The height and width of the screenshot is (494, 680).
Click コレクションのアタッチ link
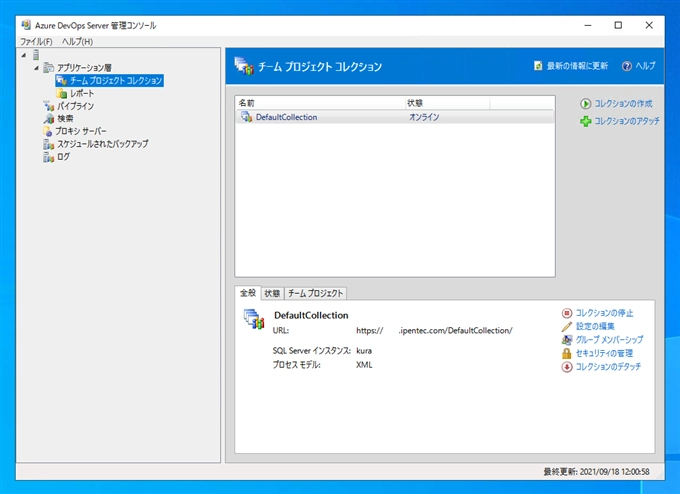click(627, 121)
